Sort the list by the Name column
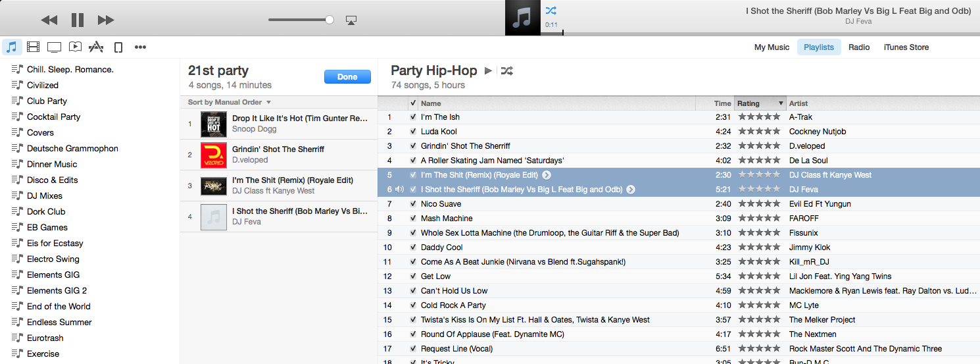The height and width of the screenshot is (364, 980). click(557, 103)
